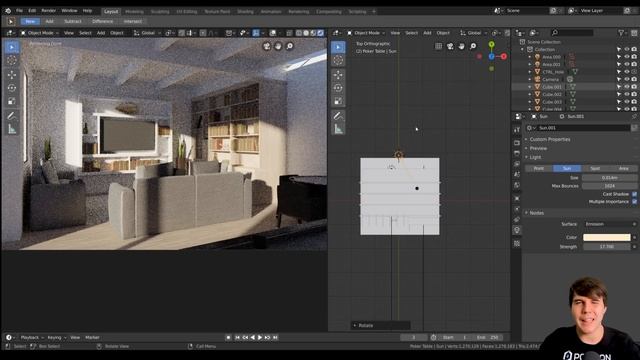Select the Scale tool in left viewport
640x360 pixels.
point(12,101)
